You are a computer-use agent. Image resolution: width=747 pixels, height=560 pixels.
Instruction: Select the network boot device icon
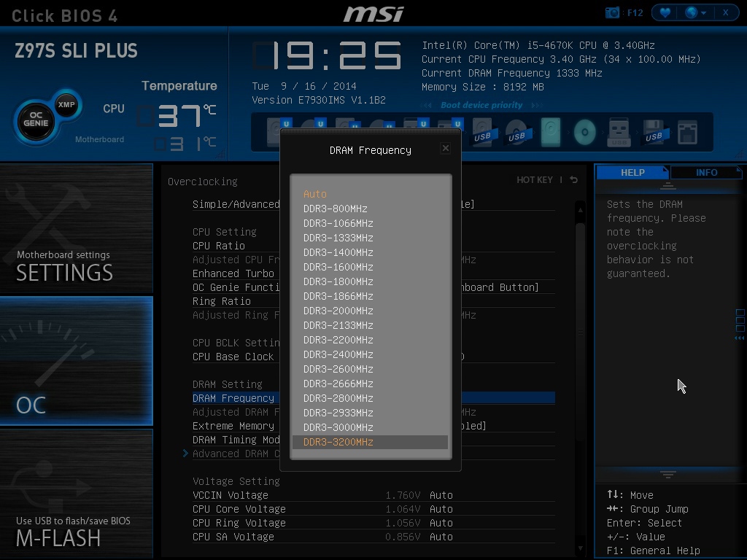pyautogui.click(x=687, y=133)
